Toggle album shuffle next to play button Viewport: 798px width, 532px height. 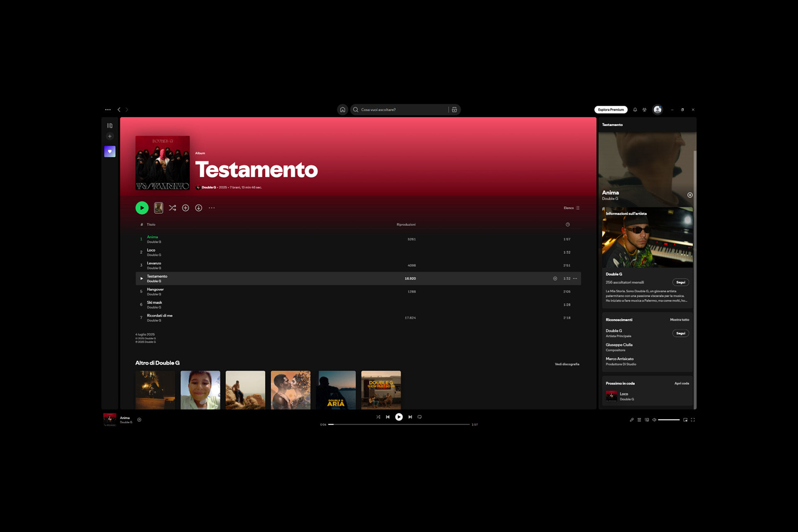click(172, 208)
